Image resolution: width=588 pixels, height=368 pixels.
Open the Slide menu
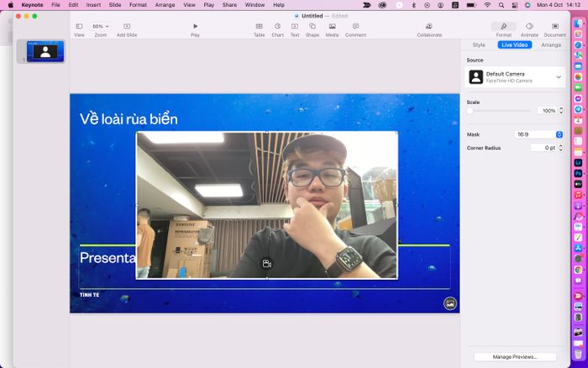[x=115, y=5]
